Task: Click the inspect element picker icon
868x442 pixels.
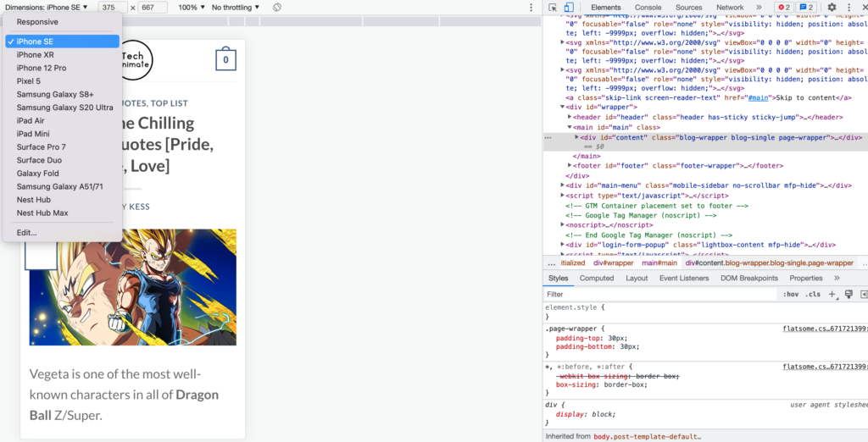Action: click(553, 8)
